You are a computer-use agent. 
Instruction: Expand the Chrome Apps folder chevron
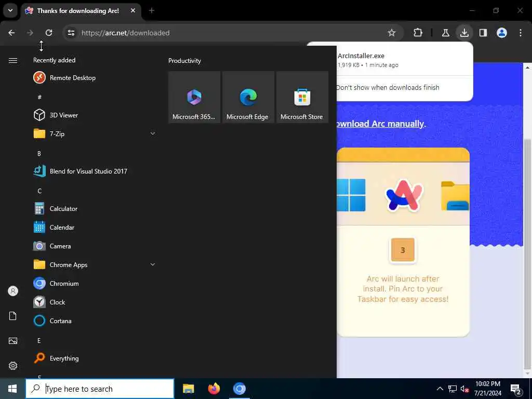[x=153, y=264]
